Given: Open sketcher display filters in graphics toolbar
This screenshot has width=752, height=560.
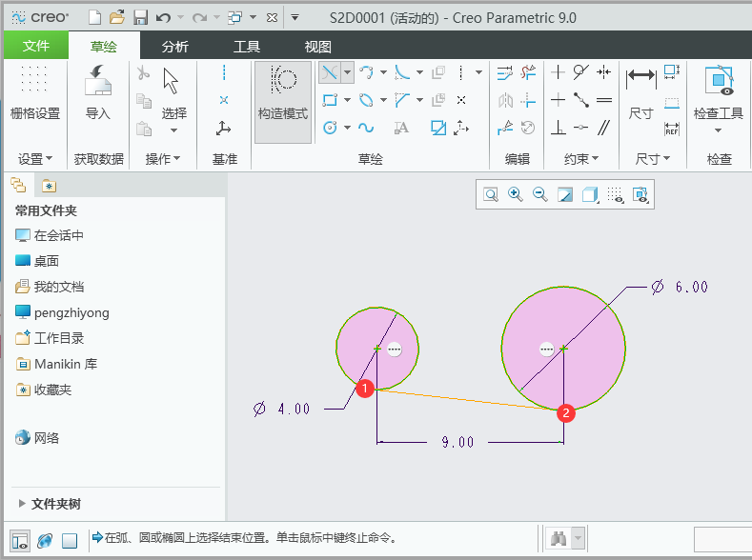Looking at the screenshot, I should click(616, 194).
